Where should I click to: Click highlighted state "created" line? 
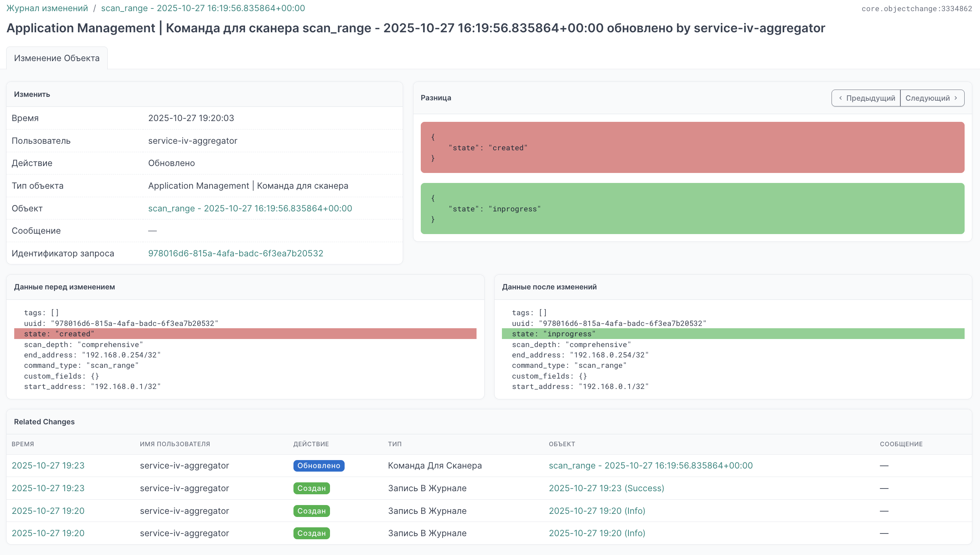(x=245, y=334)
